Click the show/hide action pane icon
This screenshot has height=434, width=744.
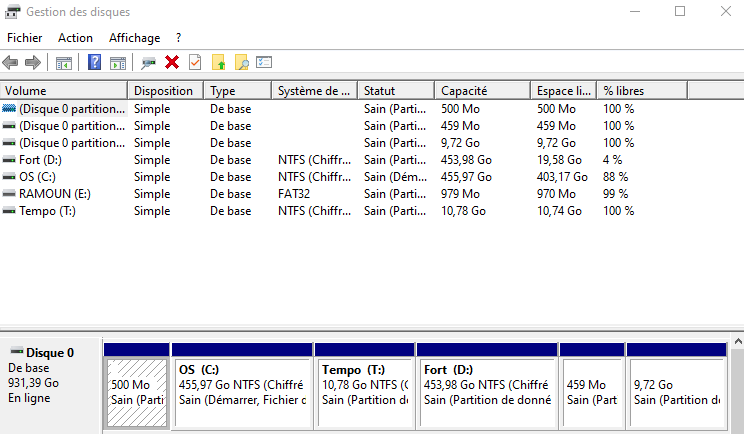pyautogui.click(x=118, y=62)
